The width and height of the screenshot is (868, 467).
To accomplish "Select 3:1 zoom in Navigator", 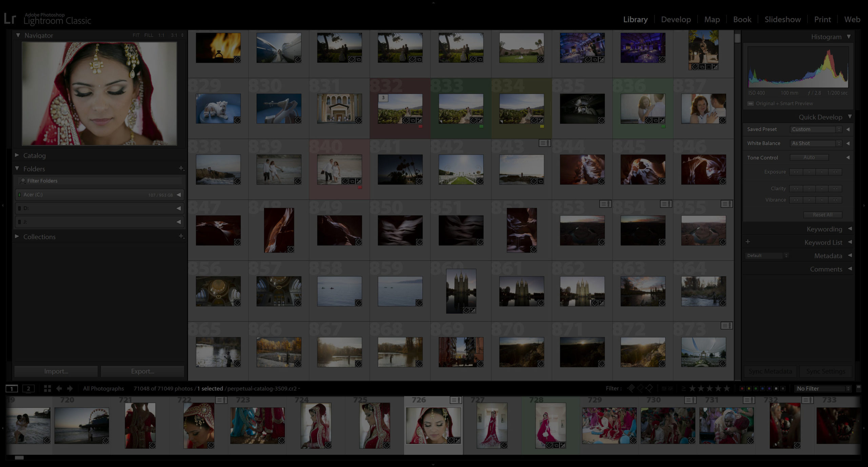I will 174,35.
